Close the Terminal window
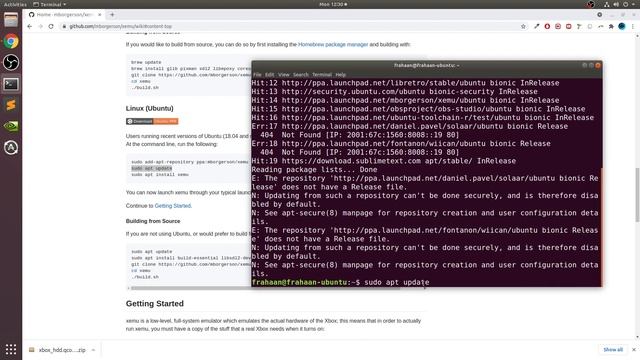Viewport: 640px width, 360px height. [x=598, y=65]
